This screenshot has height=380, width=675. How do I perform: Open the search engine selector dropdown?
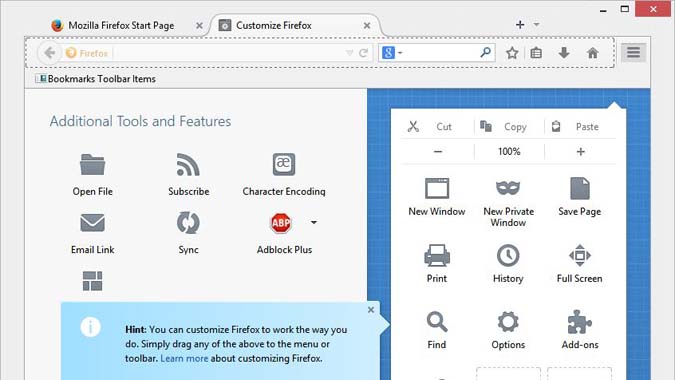(393, 53)
